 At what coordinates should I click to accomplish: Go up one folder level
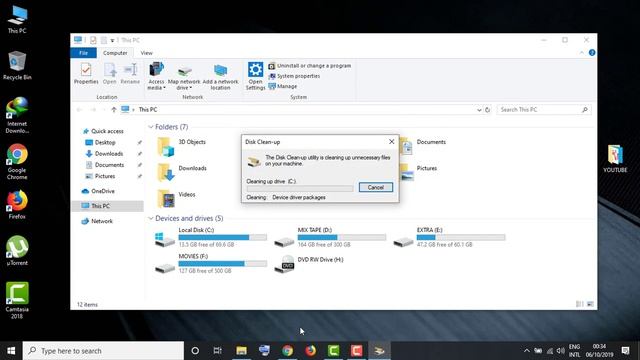pos(113,110)
